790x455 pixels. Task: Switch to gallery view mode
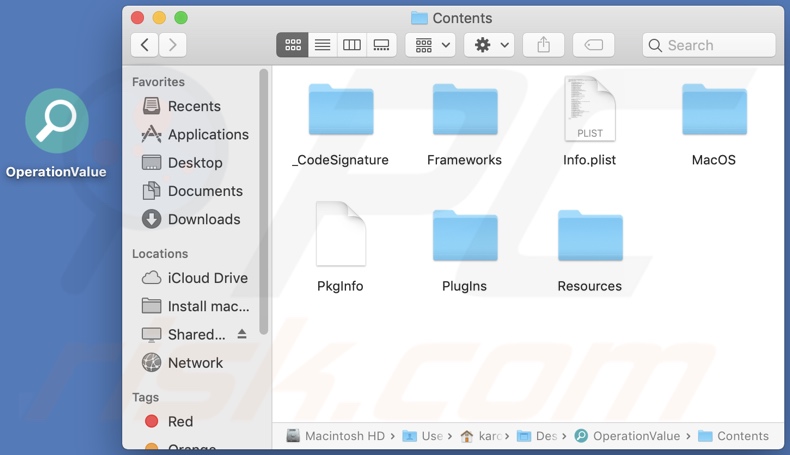click(381, 45)
